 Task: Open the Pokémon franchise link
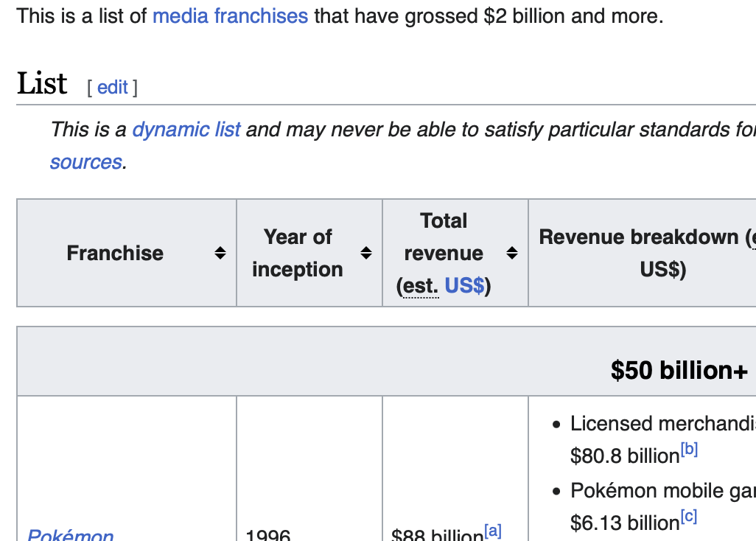70,534
